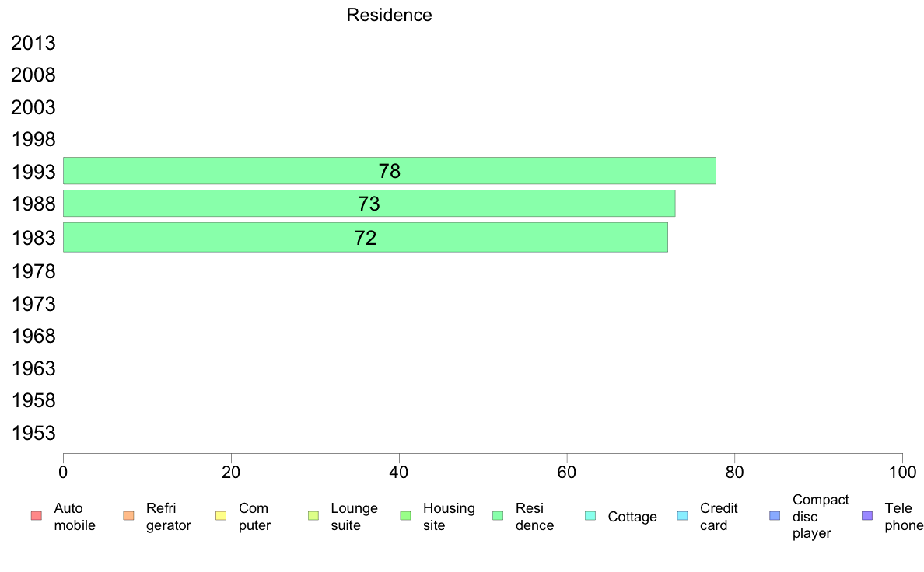Screen dimensions: 924x572
Task: Click the Credit card legend swatch
Action: pos(682,516)
